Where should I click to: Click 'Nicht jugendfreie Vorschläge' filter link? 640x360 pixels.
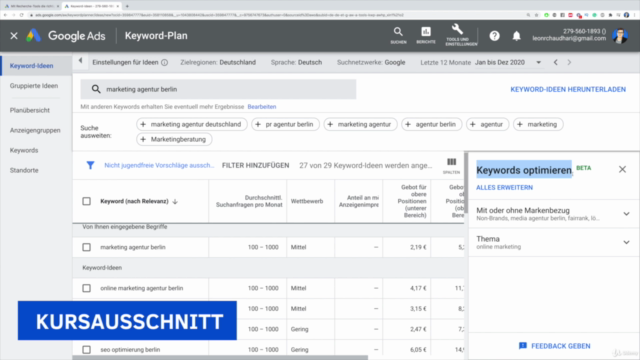159,165
